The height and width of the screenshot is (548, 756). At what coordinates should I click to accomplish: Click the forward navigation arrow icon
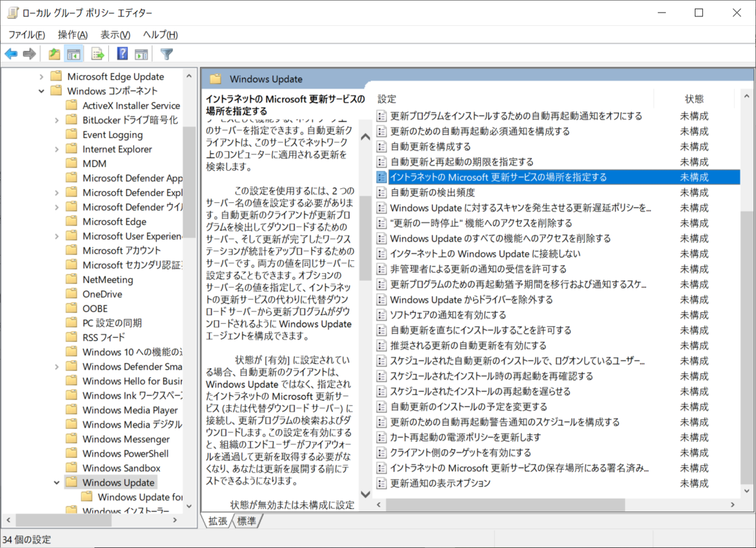point(29,54)
